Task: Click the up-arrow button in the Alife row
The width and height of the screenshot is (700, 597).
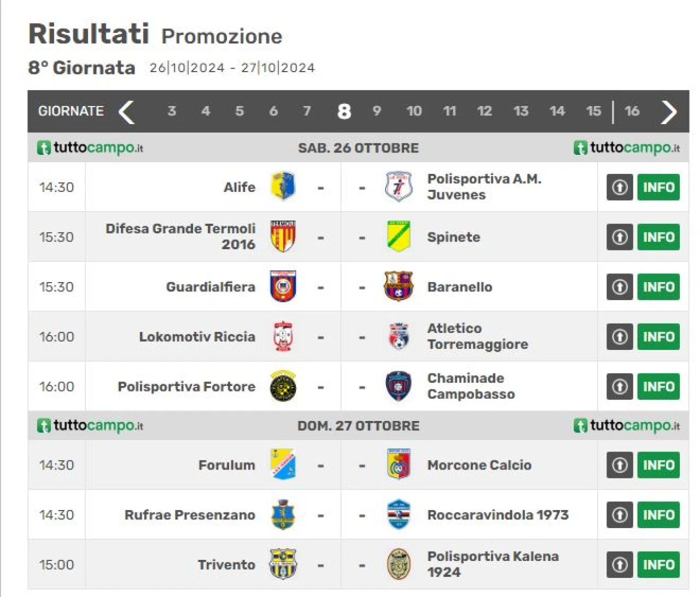Action: (620, 187)
